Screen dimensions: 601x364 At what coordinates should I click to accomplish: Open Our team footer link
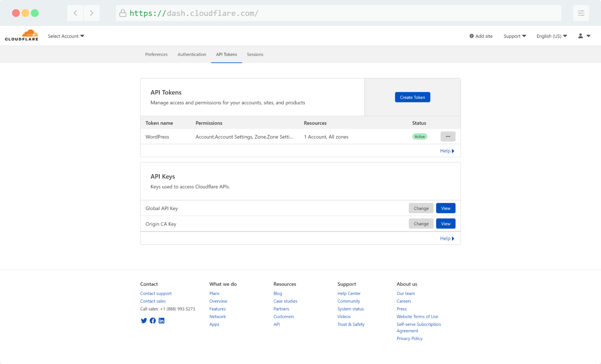click(x=406, y=293)
